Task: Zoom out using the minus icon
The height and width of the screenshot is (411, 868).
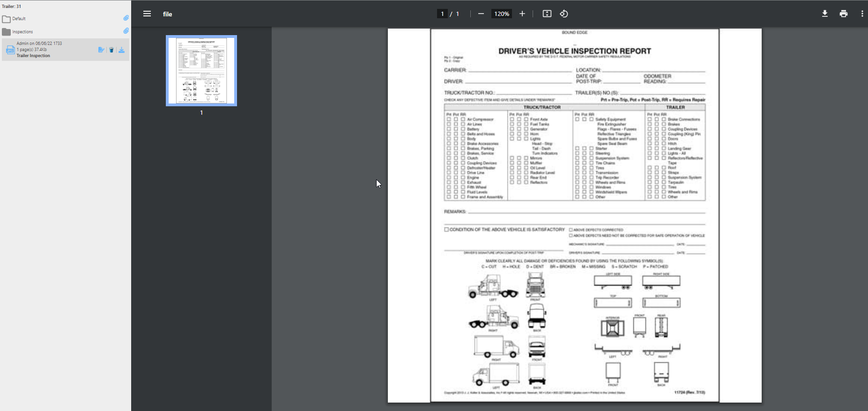Action: [x=481, y=14]
